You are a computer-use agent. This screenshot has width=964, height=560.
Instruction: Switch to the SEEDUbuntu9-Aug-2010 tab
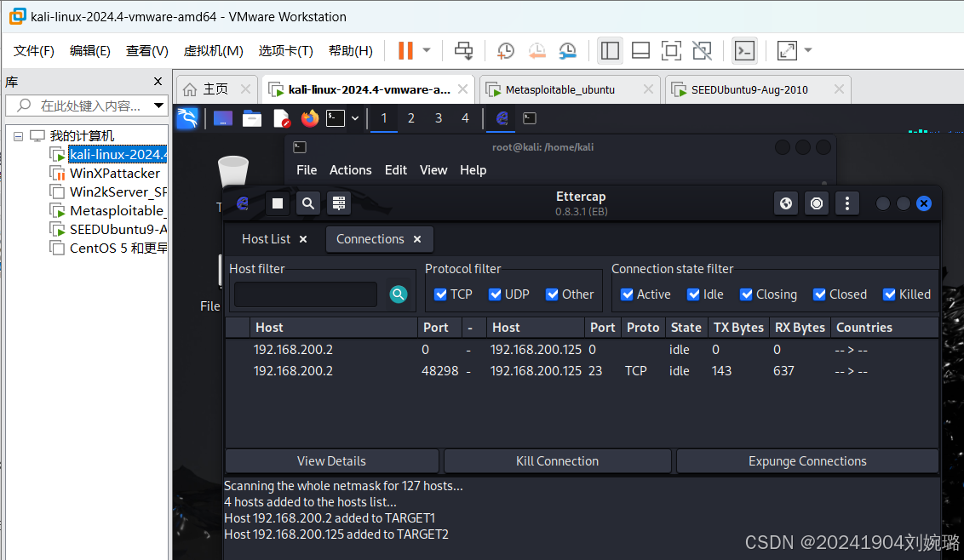point(749,89)
